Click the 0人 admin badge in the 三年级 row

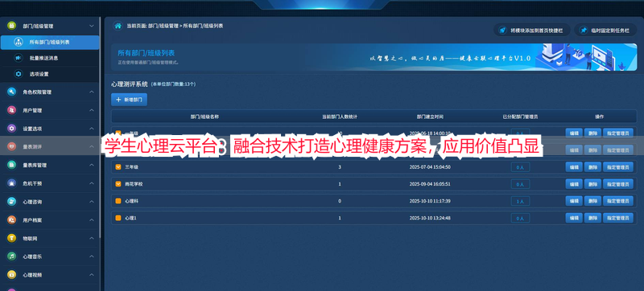tap(520, 167)
